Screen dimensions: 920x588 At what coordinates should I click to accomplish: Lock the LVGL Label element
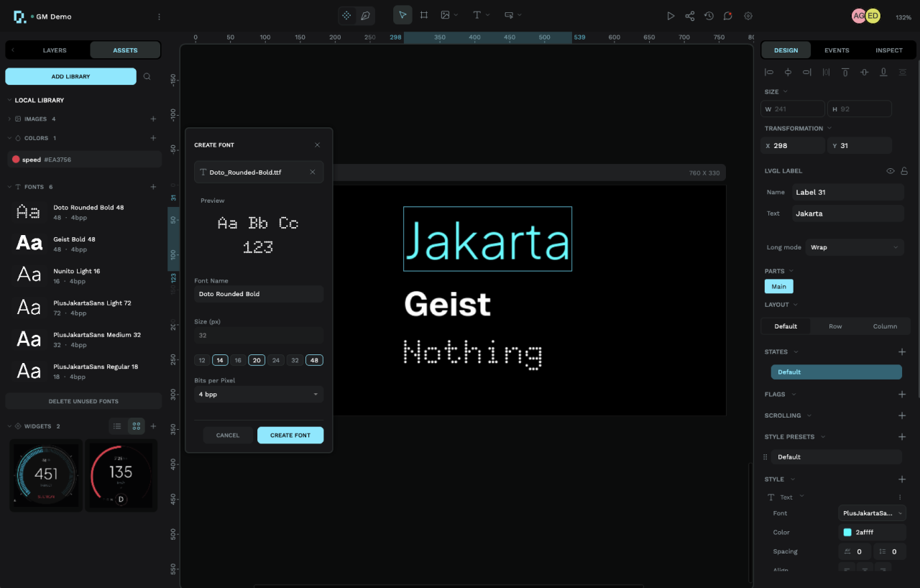(x=904, y=170)
